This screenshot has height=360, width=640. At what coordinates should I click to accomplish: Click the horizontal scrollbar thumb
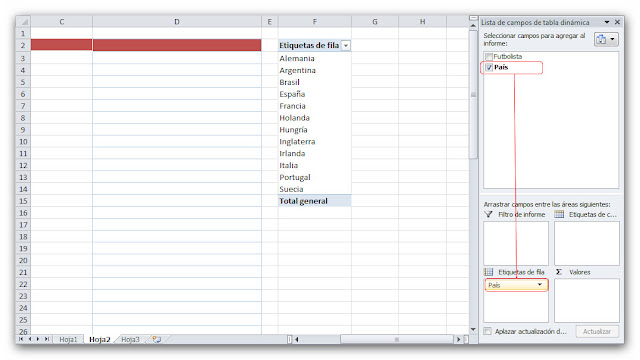[397, 339]
